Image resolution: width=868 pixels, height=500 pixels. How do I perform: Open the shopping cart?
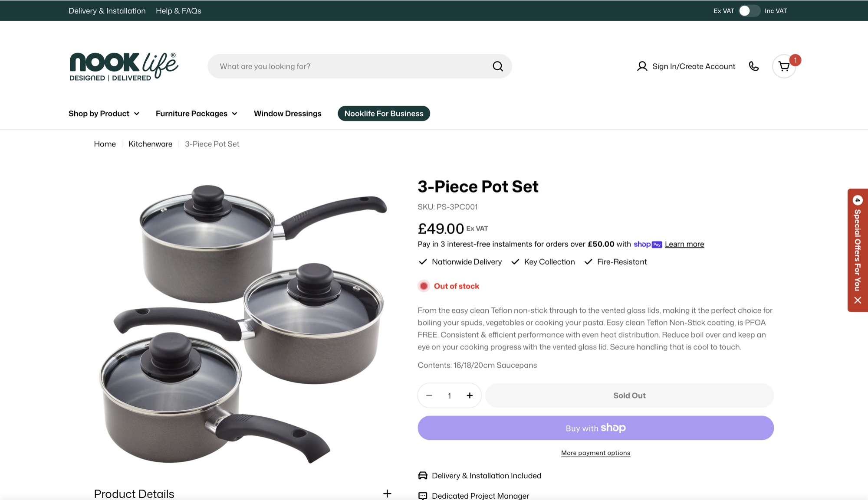784,66
